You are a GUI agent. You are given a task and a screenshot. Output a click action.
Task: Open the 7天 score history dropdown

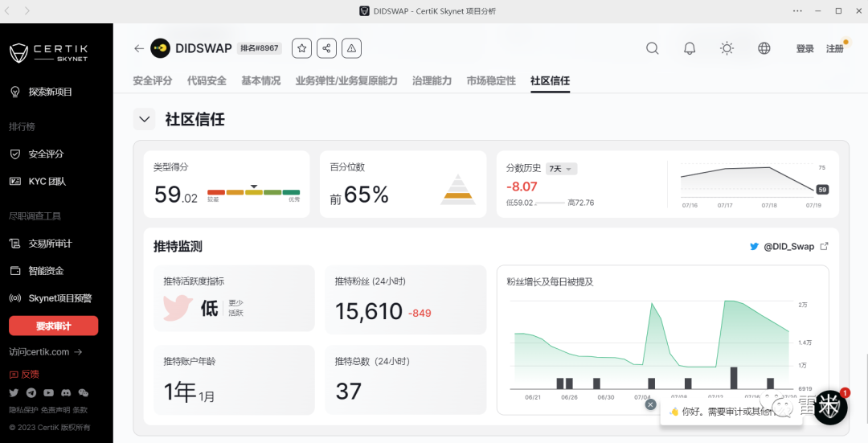tap(561, 169)
